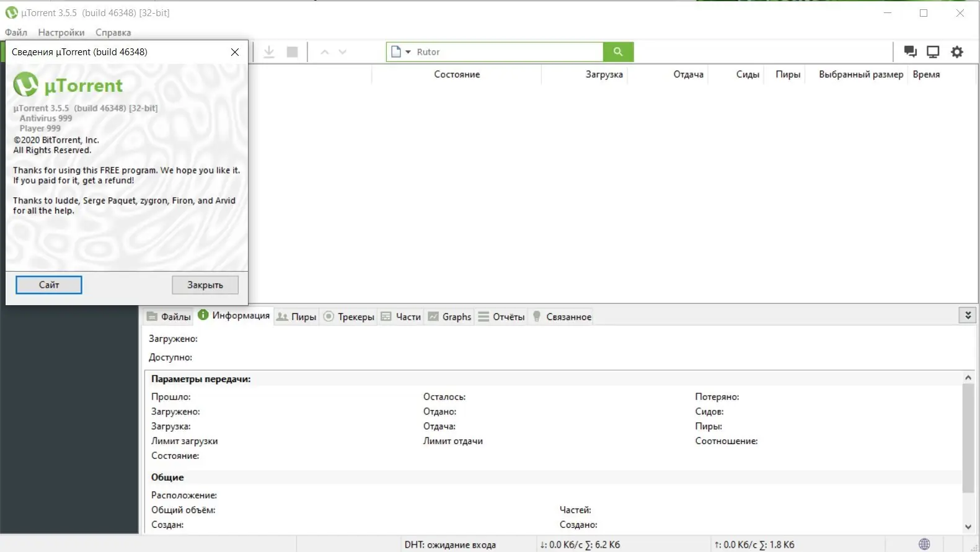This screenshot has height=552, width=980.
Task: Click in the Rutor search field
Action: pyautogui.click(x=507, y=52)
